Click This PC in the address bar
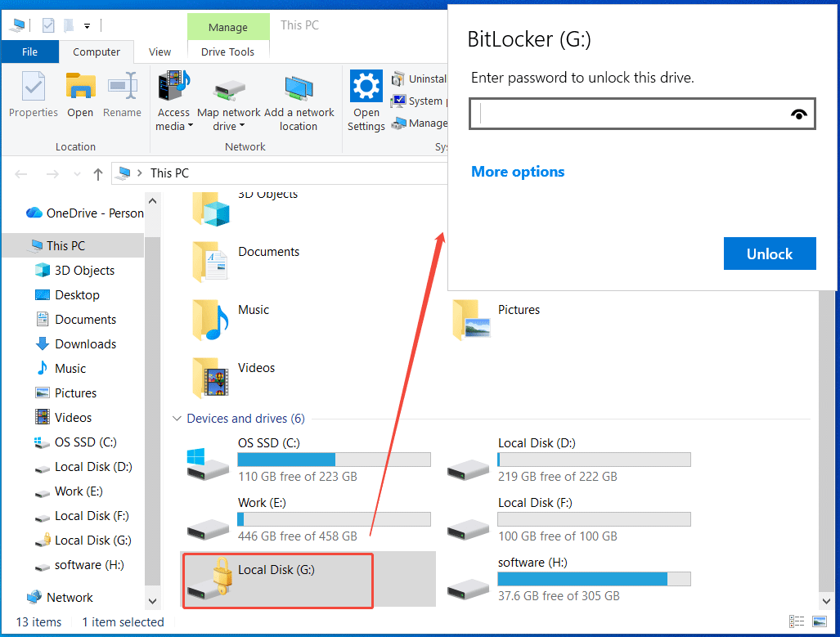 click(x=169, y=173)
